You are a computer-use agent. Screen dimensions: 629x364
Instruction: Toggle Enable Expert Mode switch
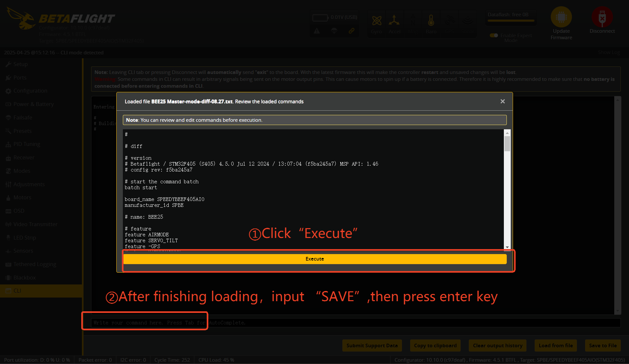pos(494,35)
